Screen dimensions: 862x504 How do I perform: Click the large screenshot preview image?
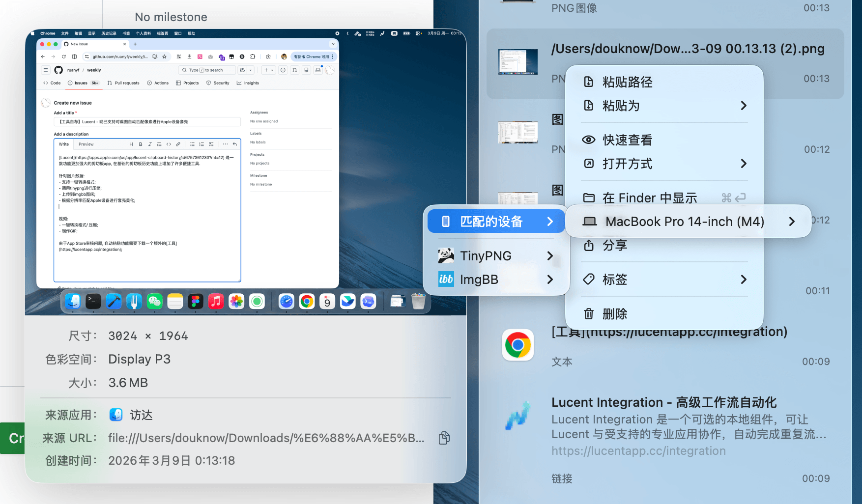(245, 172)
